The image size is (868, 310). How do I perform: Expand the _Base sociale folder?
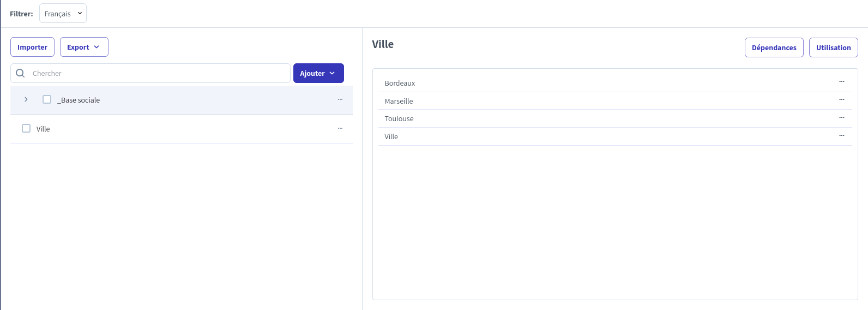coord(26,99)
